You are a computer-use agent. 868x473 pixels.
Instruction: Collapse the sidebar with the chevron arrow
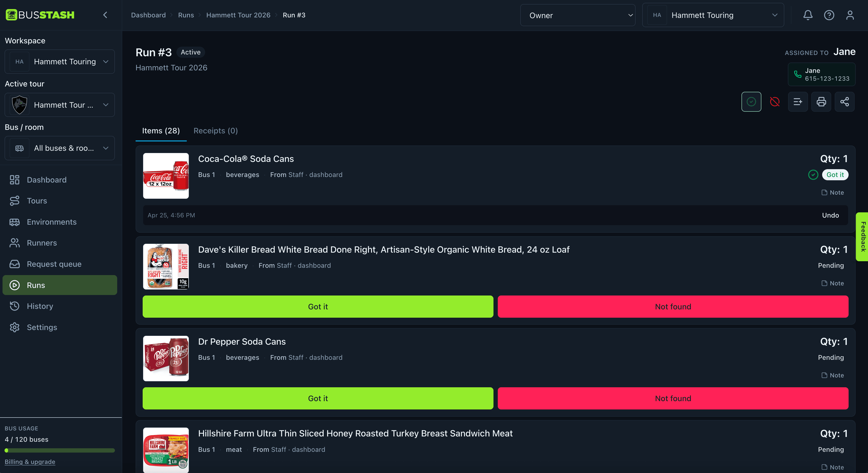coord(105,15)
